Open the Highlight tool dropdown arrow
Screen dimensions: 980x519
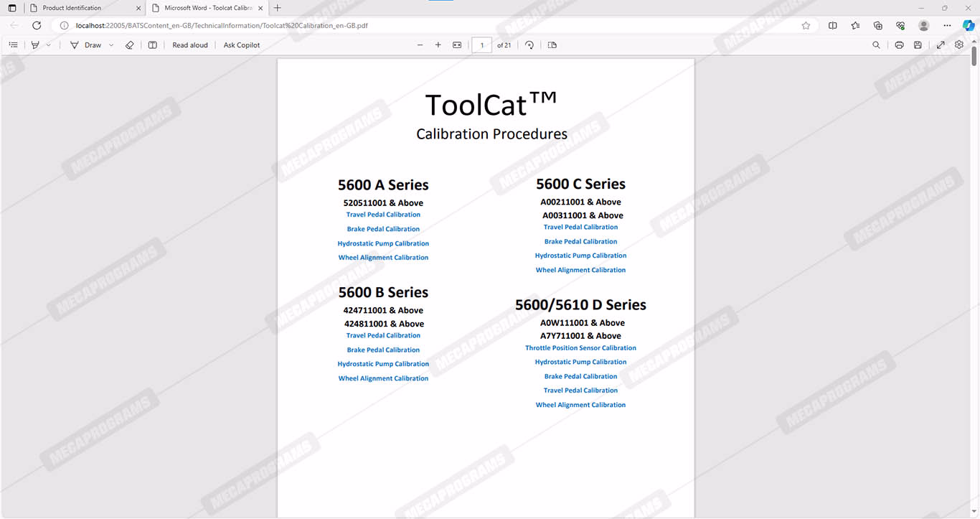point(49,45)
